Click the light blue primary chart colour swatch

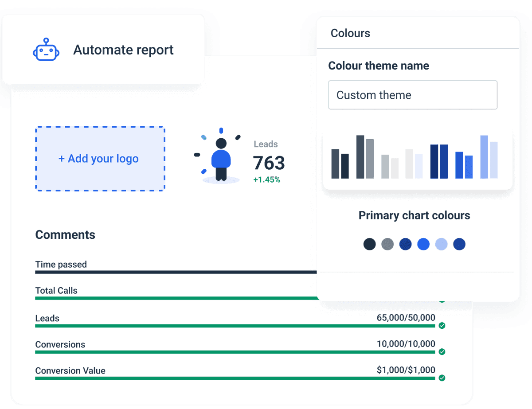(x=441, y=244)
